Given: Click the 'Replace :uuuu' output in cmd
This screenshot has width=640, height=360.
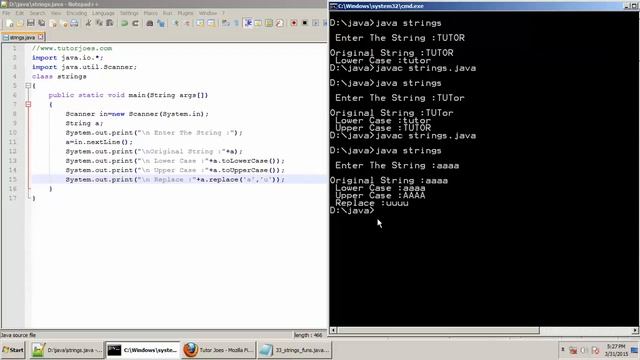Looking at the screenshot, I should 372,203.
